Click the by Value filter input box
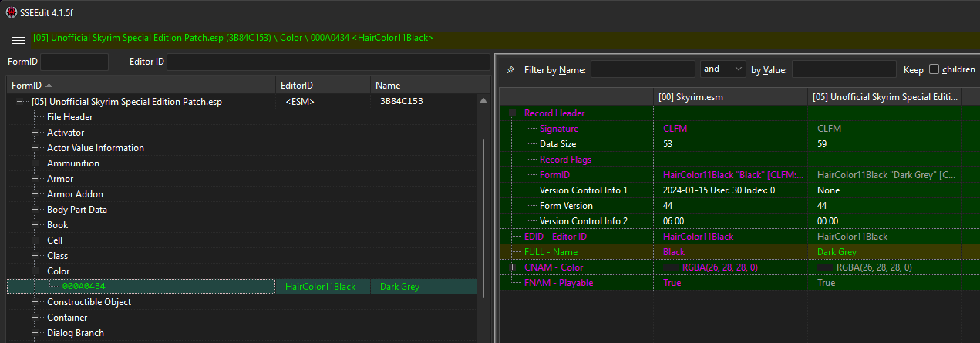Image resolution: width=980 pixels, height=343 pixels. [844, 69]
